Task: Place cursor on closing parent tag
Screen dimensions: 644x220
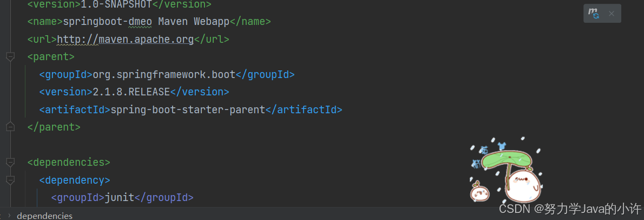Action: point(54,127)
